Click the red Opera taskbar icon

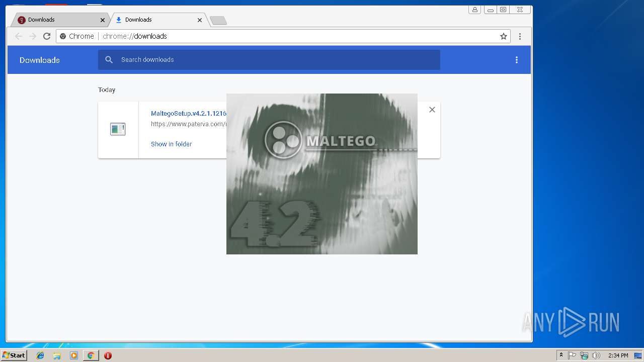[108, 355]
